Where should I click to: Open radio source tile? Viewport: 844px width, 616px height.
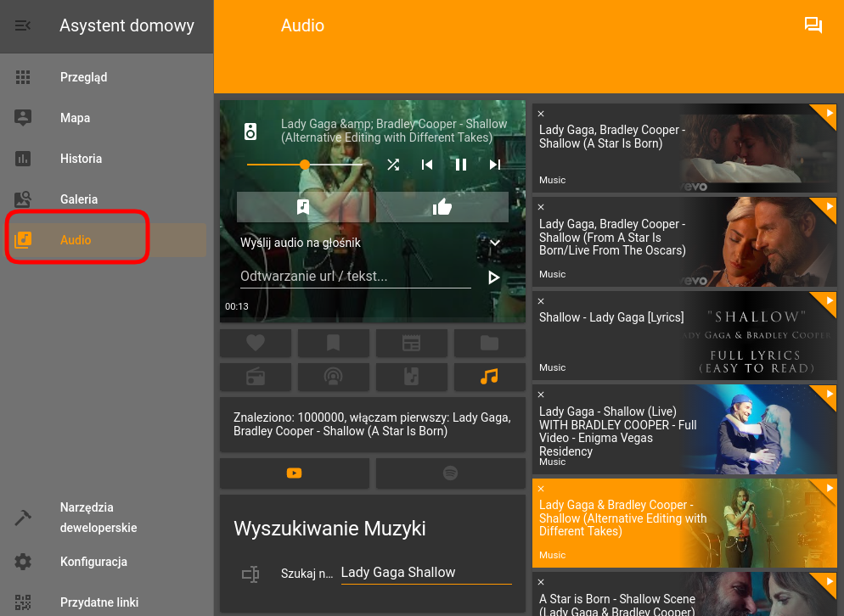[256, 376]
